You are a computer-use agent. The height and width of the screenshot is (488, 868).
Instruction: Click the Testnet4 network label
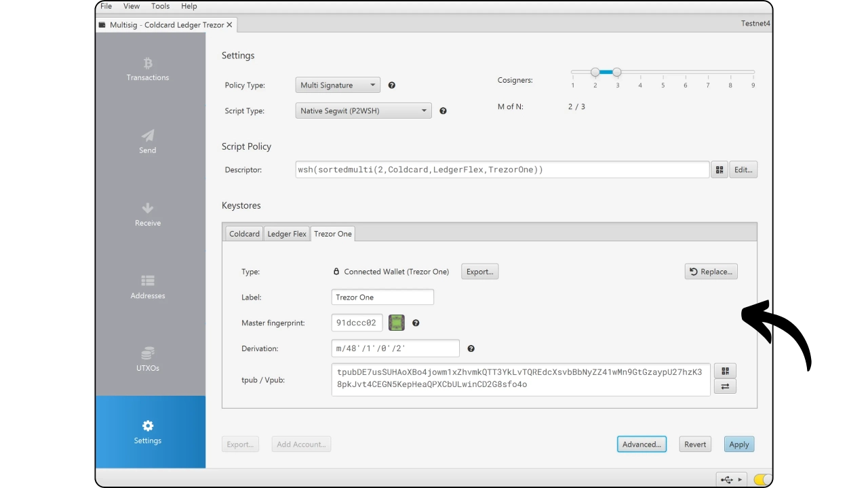pyautogui.click(x=755, y=24)
